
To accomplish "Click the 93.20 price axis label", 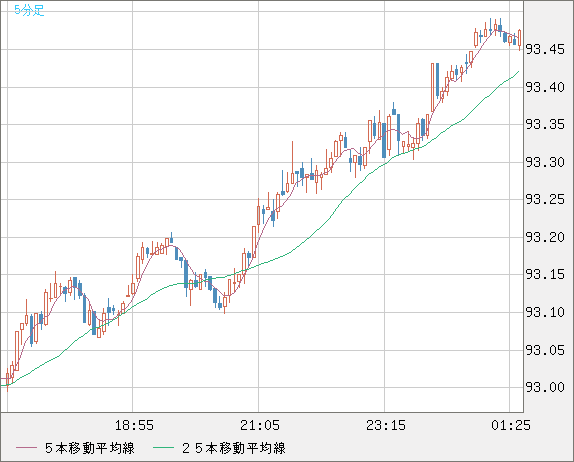I will click(x=545, y=237).
